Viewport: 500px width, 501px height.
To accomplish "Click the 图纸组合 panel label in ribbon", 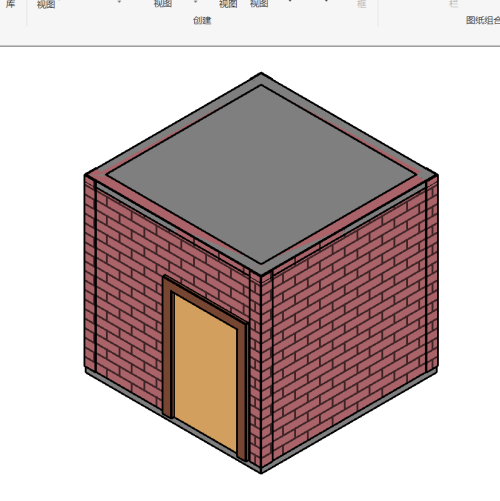I will (x=483, y=20).
